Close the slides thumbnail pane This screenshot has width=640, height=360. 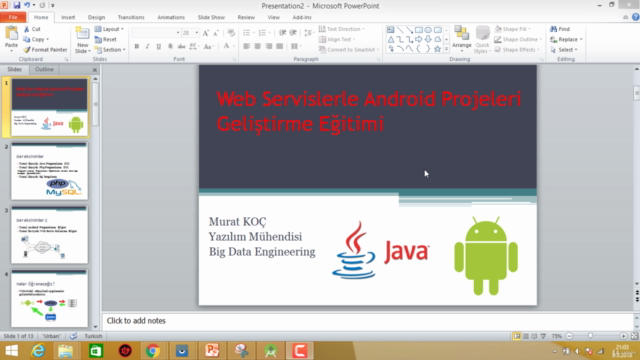coord(94,70)
